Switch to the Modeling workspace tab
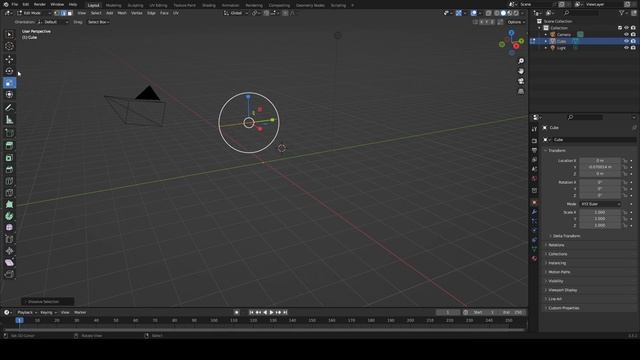 point(113,5)
